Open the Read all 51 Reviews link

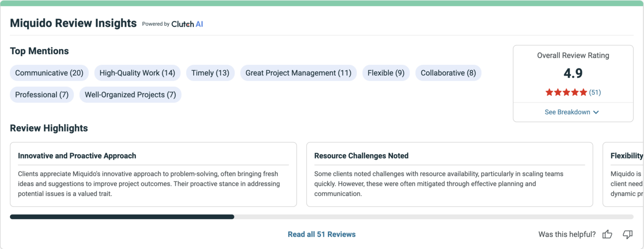point(322,234)
